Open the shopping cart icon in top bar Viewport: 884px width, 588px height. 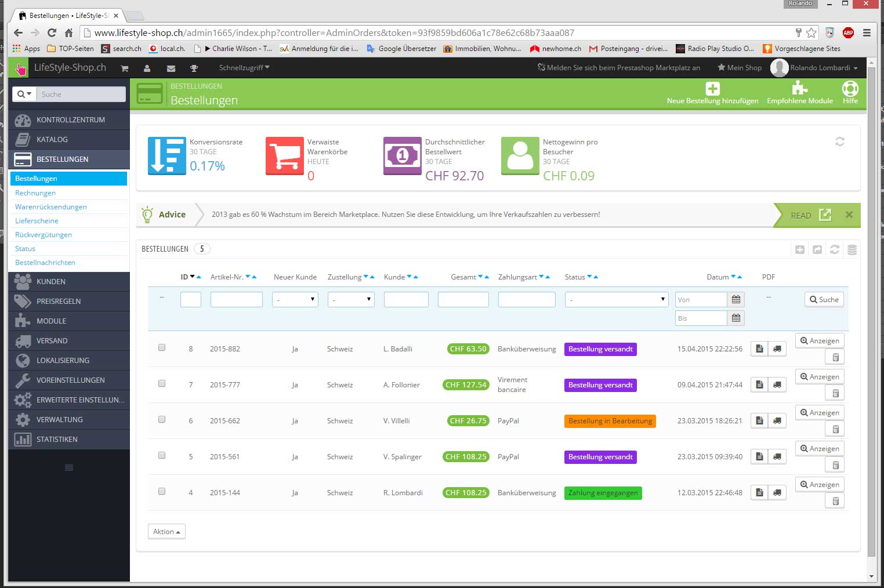(124, 68)
